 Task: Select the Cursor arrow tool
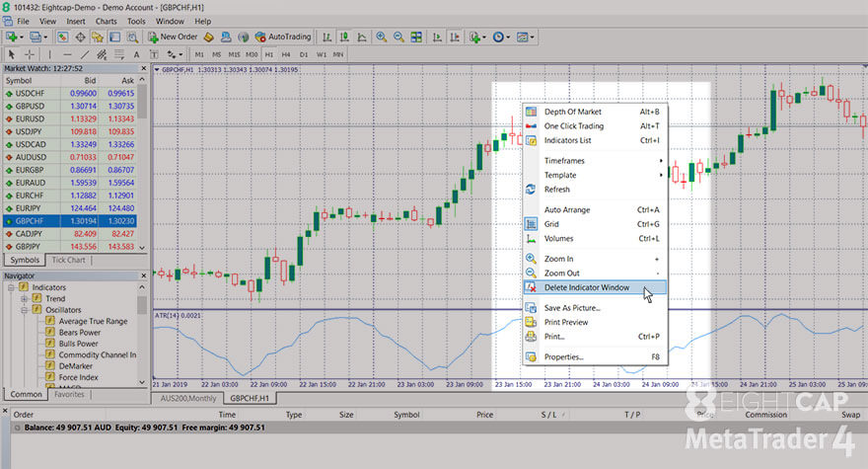12,54
